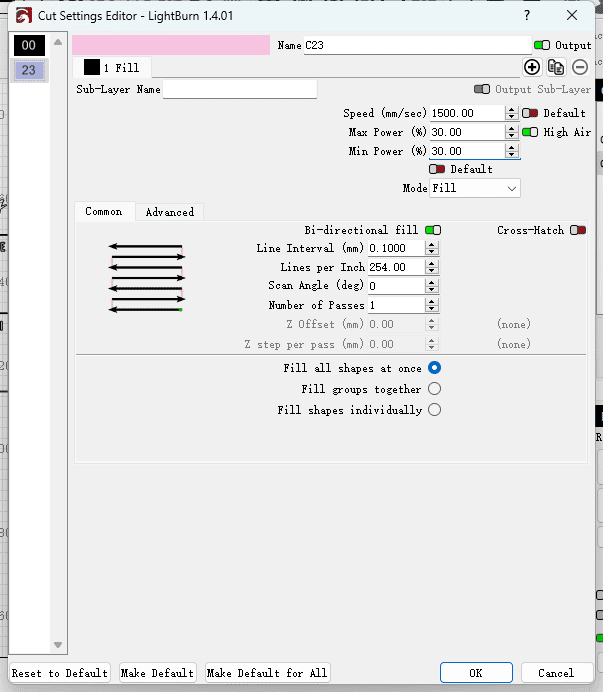Click the layer Name field
The height and width of the screenshot is (692, 603).
click(417, 45)
